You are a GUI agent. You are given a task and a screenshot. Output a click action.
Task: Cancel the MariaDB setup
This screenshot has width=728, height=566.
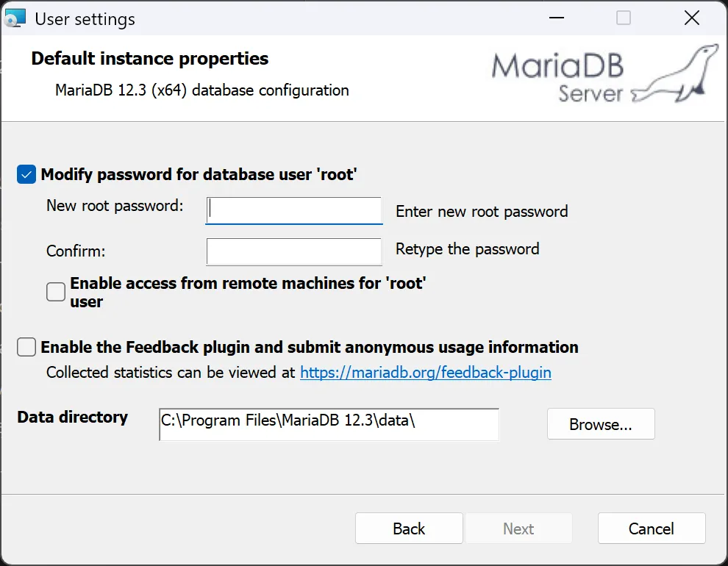click(x=652, y=529)
